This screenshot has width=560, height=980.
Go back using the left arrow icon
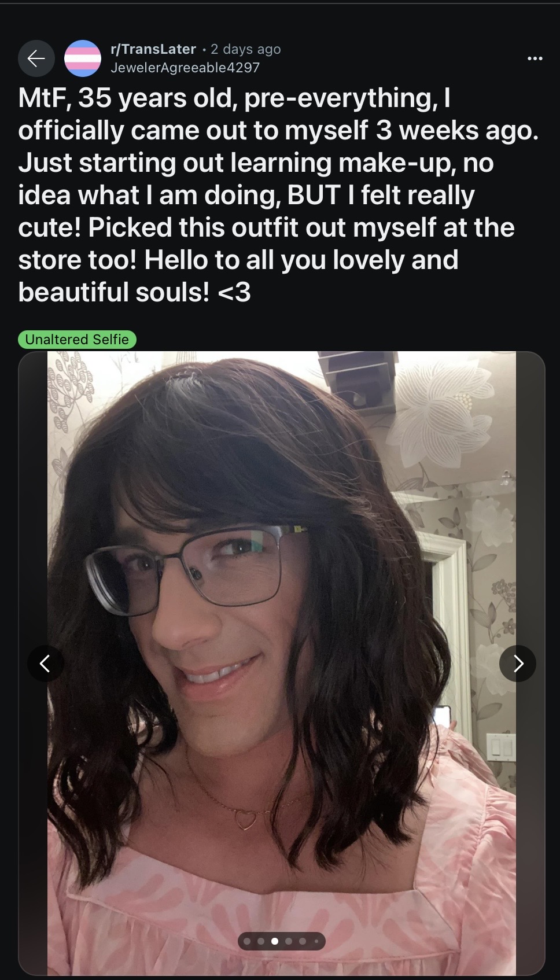coord(36,58)
